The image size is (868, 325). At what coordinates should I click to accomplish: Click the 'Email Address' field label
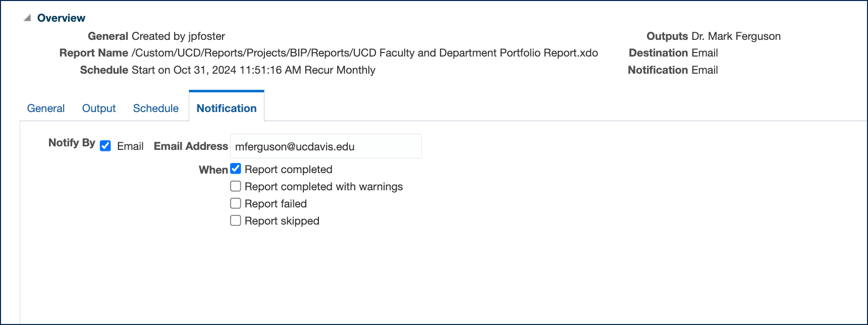(x=191, y=146)
